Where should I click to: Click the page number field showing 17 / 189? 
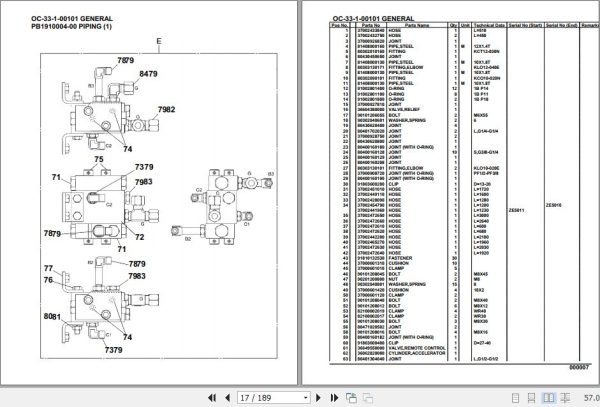click(x=269, y=398)
